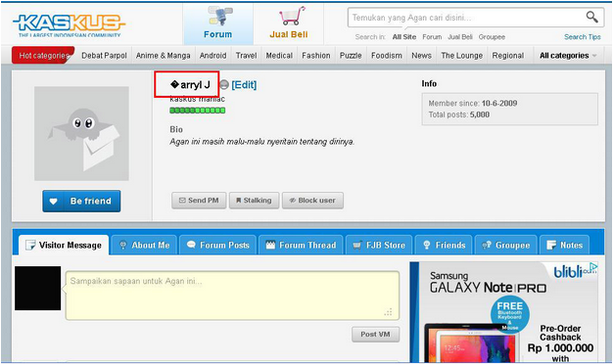Image resolution: width=614 pixels, height=364 pixels.
Task: Open Debat Parpol category
Action: click(x=104, y=56)
